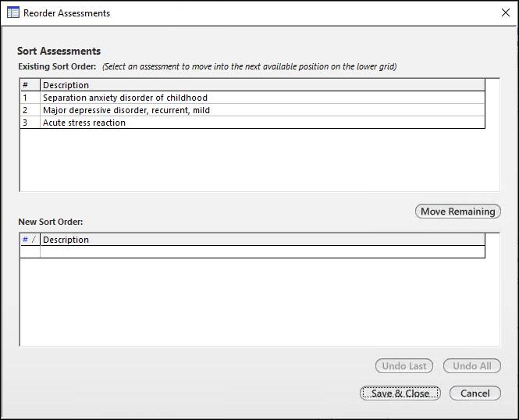Click empty Description cell in New Sort Order

(261, 252)
